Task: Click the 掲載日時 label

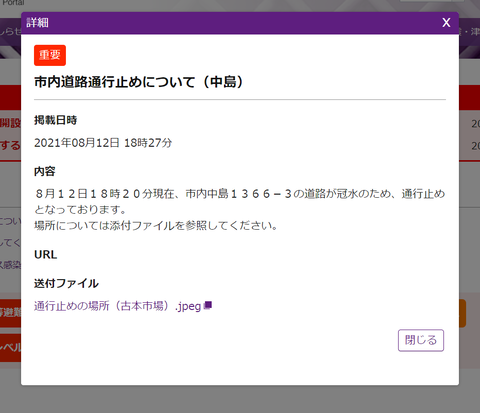Action: pos(55,120)
